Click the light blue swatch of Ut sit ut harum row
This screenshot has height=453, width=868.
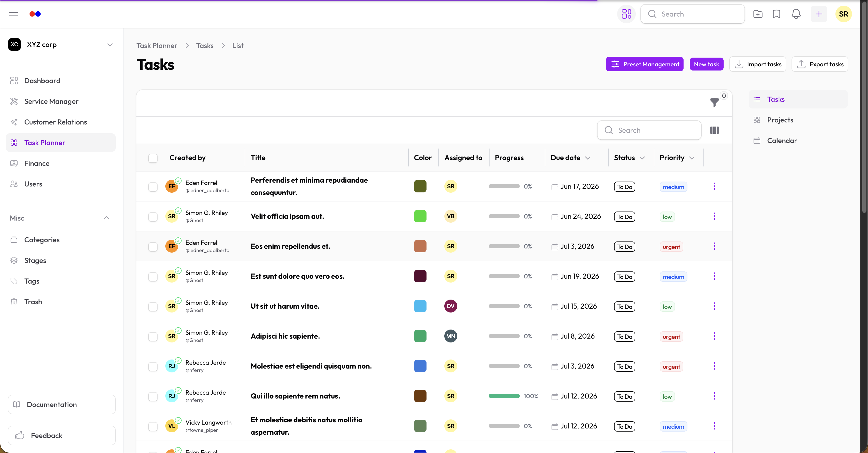[x=420, y=306]
